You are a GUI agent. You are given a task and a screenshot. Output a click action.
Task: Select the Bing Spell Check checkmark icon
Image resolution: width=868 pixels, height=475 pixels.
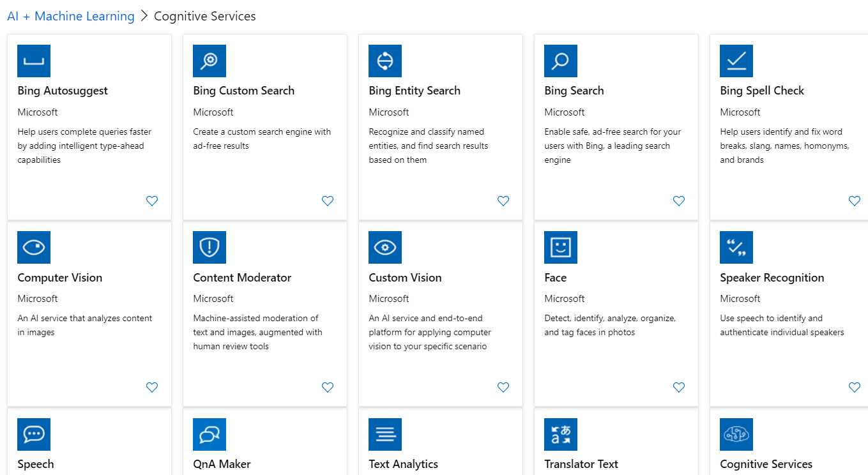click(x=736, y=61)
